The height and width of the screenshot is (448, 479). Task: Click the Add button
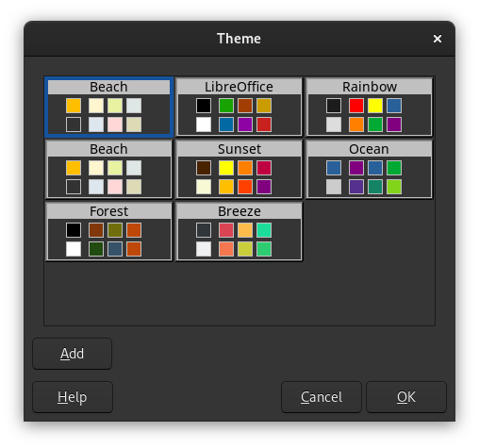coord(72,354)
